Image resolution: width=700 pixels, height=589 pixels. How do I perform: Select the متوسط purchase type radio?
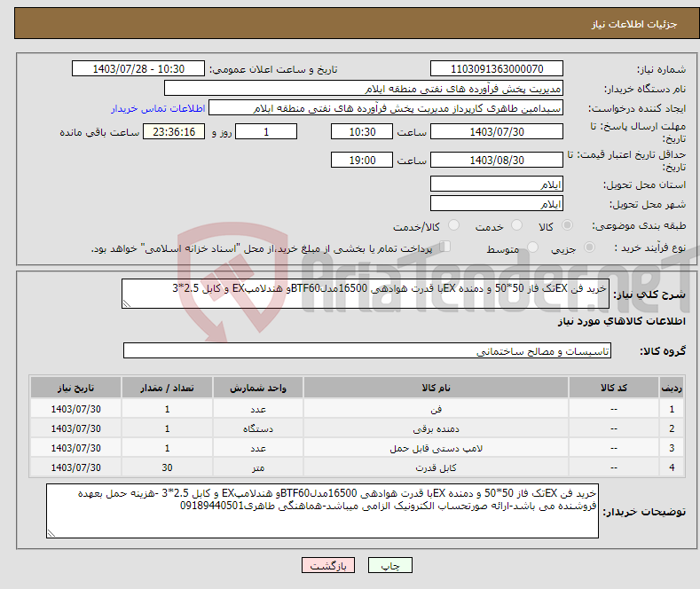point(532,247)
